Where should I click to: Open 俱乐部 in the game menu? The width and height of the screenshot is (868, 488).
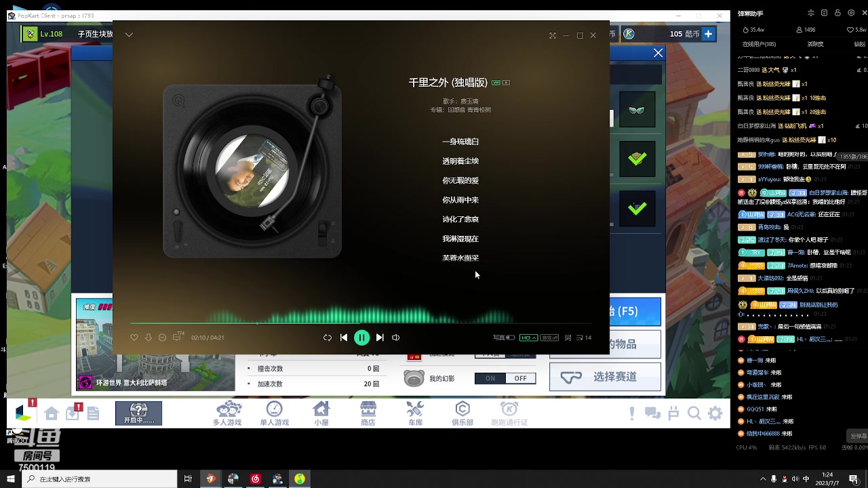click(x=462, y=413)
